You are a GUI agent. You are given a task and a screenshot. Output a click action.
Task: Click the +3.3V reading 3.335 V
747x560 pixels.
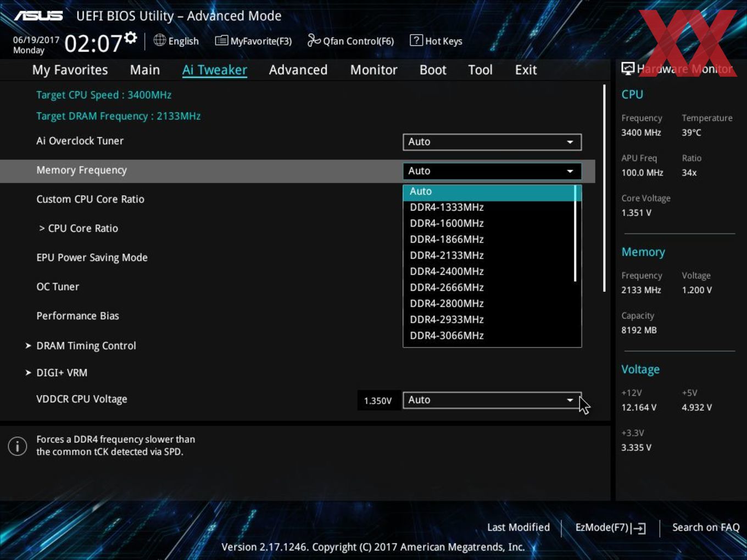coord(636,447)
